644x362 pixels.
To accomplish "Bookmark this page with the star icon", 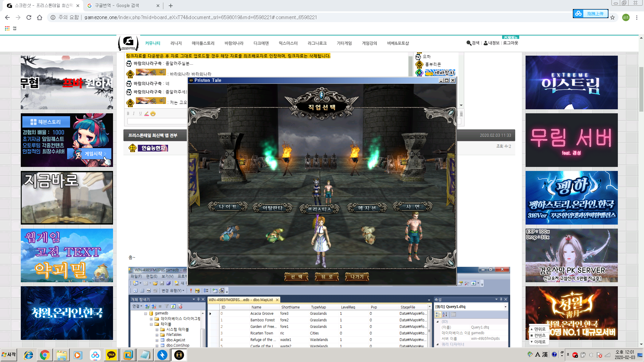I will (612, 17).
